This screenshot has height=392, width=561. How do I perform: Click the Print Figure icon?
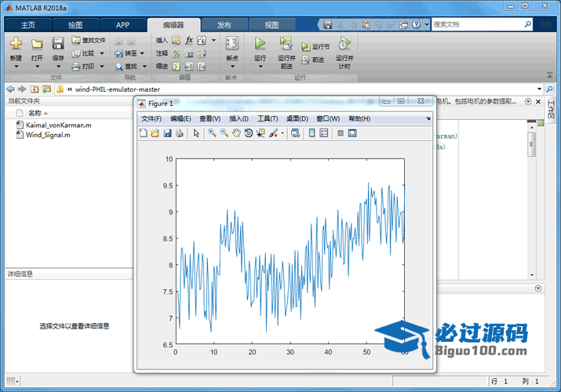point(180,133)
